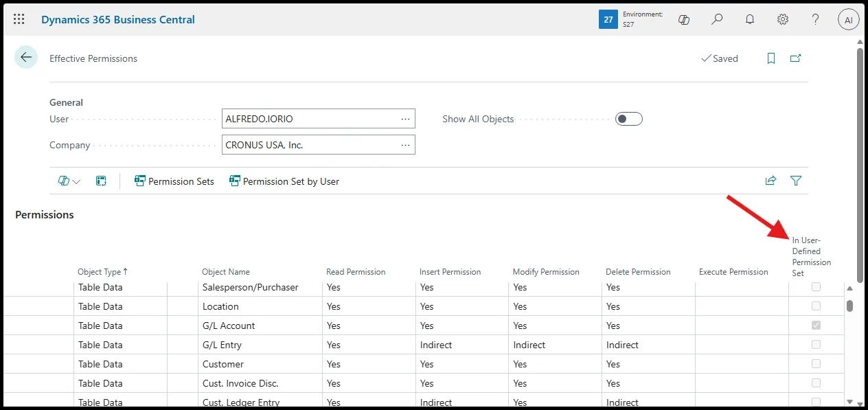The width and height of the screenshot is (868, 410).
Task: Toggle checkbox for Salesperson/Purchaser row
Action: (816, 287)
